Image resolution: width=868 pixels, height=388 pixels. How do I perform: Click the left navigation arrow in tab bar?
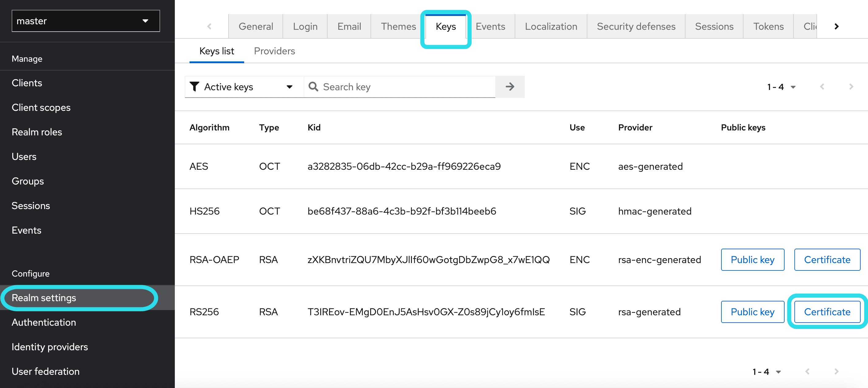pyautogui.click(x=209, y=26)
